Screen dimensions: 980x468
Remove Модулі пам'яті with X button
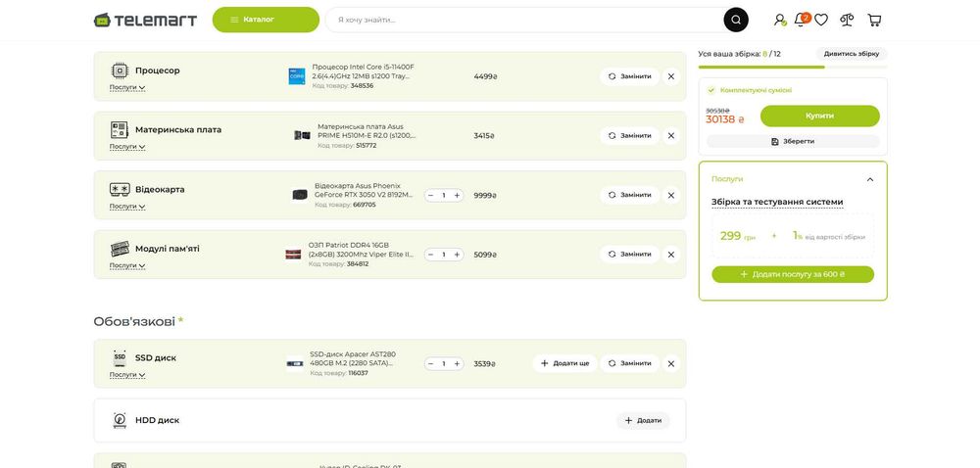[x=671, y=254]
